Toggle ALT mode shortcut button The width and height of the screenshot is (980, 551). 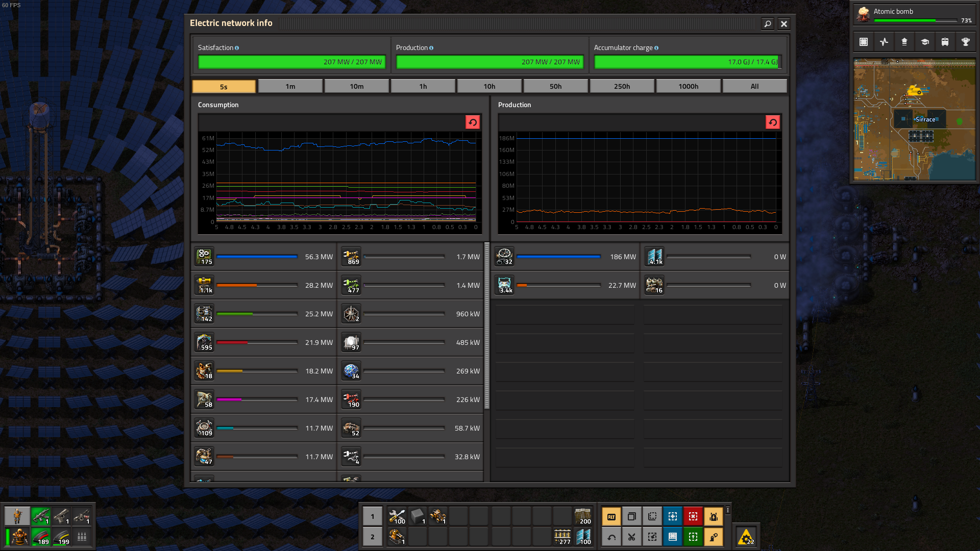pos(611,516)
